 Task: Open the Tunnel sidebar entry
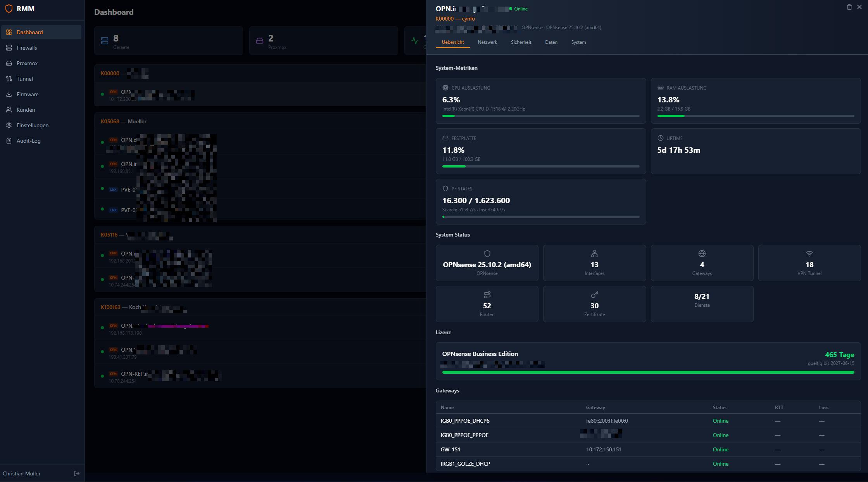41,79
